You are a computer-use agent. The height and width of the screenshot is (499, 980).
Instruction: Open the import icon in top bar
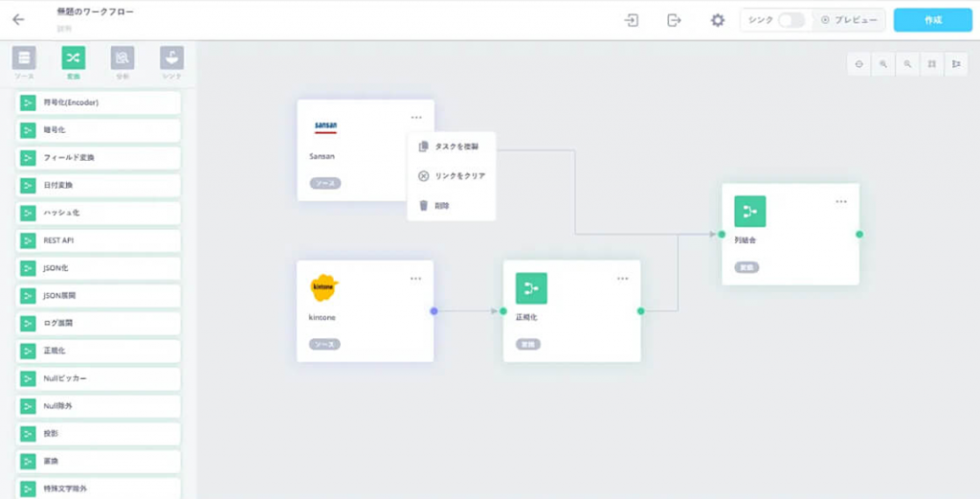pos(632,20)
